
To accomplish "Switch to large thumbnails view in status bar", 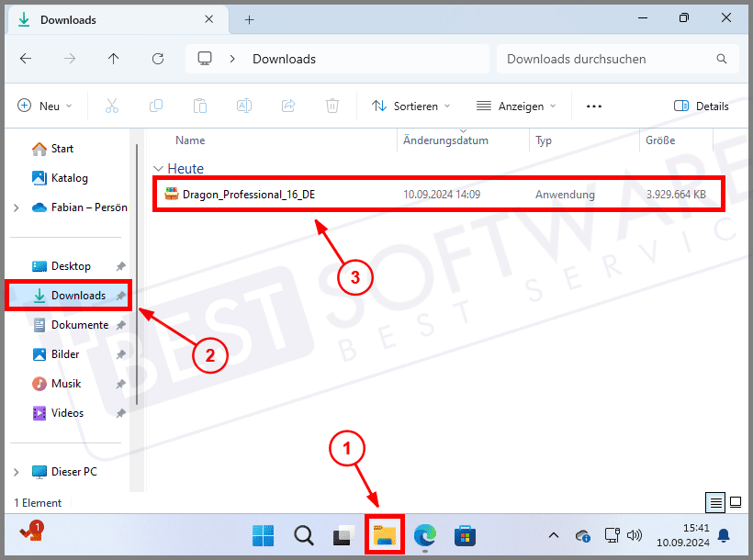I will coord(735,502).
